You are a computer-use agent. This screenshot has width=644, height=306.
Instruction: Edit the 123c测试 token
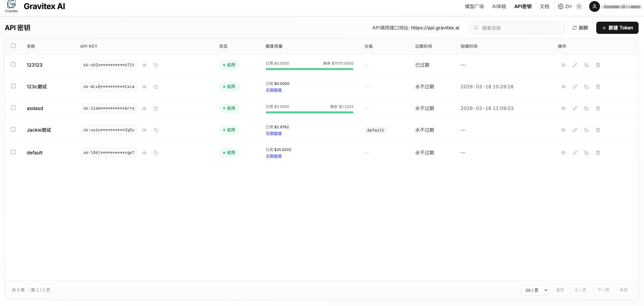575,87
